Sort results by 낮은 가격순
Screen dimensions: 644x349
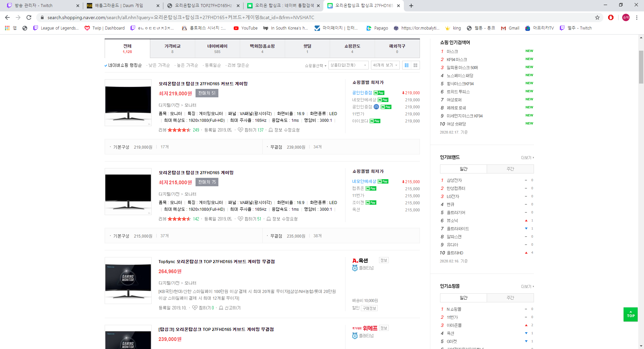(x=159, y=65)
